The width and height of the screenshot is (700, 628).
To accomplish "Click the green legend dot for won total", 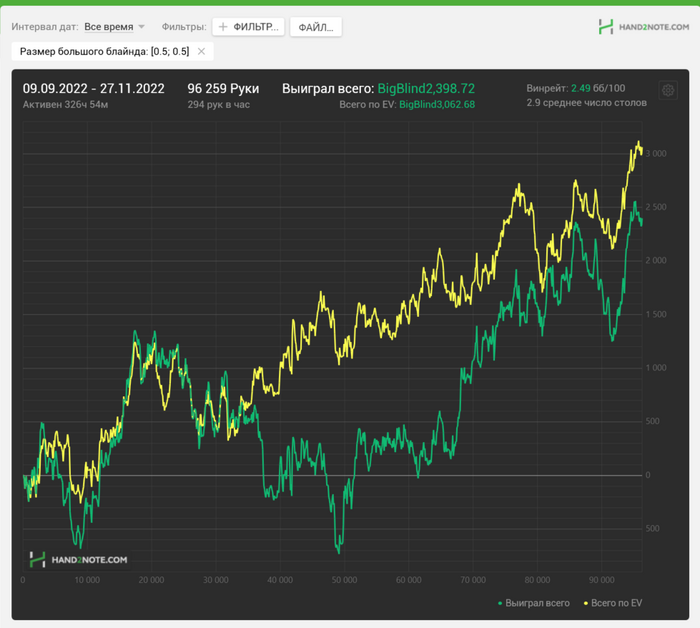I will point(500,603).
